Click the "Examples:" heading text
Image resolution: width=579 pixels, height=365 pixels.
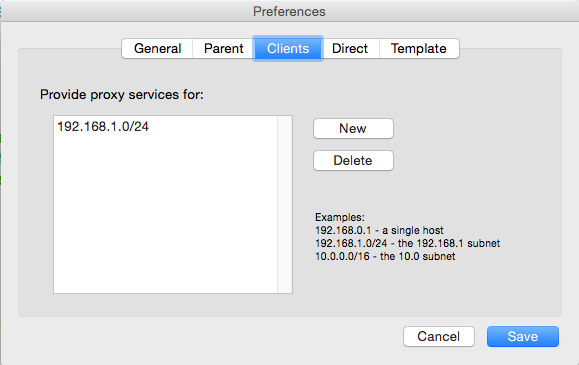[340, 217]
